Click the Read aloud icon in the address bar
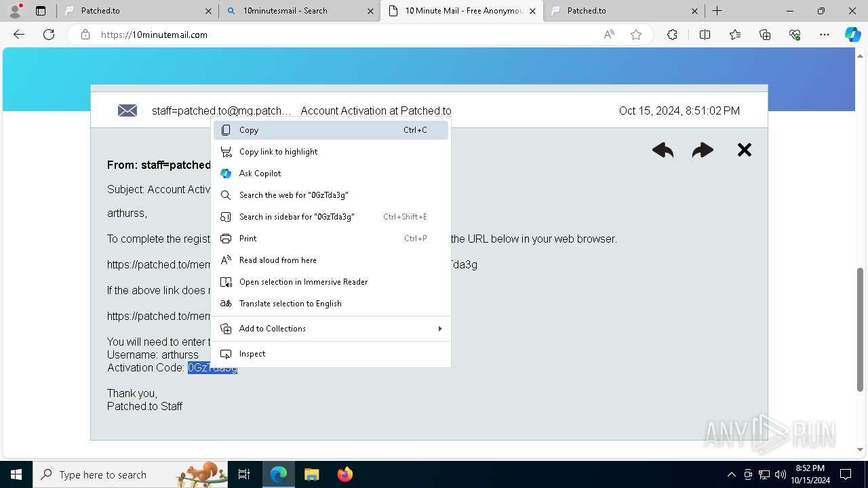This screenshot has width=868, height=488. pyautogui.click(x=609, y=35)
